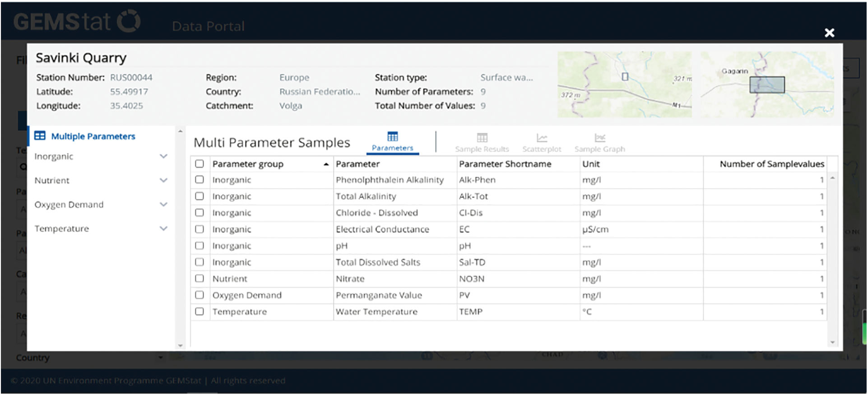The height and width of the screenshot is (395, 868).
Task: Open the Scatterplot chart icon
Action: (x=541, y=138)
